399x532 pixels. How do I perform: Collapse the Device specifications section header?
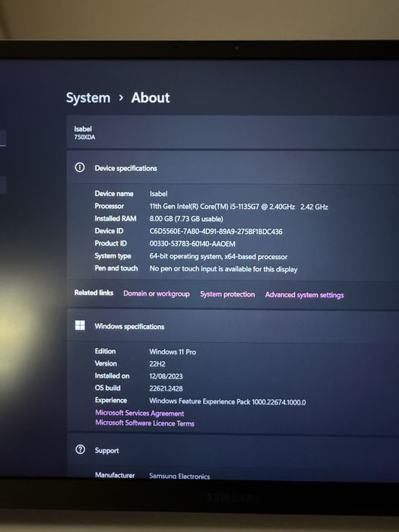click(233, 168)
